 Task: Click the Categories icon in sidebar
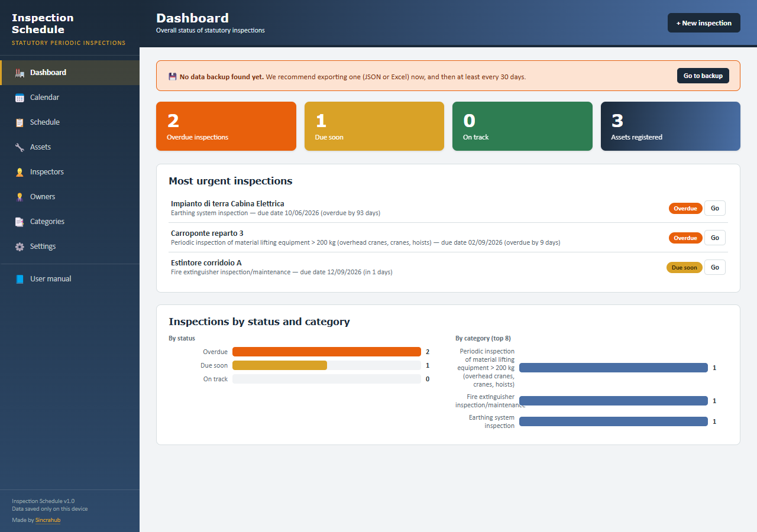(x=20, y=222)
